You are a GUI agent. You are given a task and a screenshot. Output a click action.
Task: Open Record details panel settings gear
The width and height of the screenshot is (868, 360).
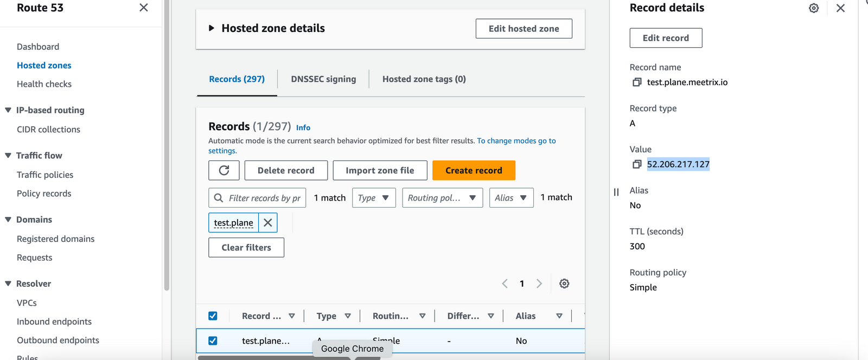(x=813, y=8)
